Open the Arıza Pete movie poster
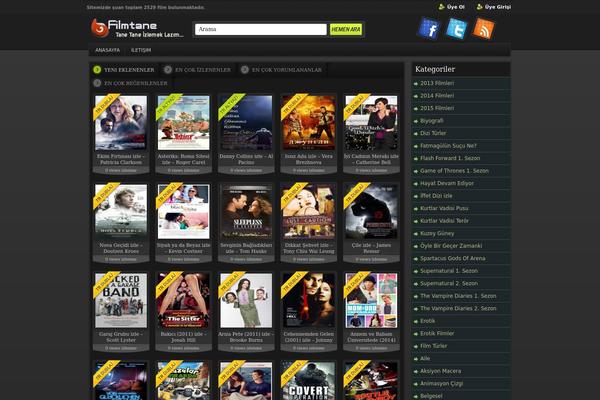 (246, 300)
